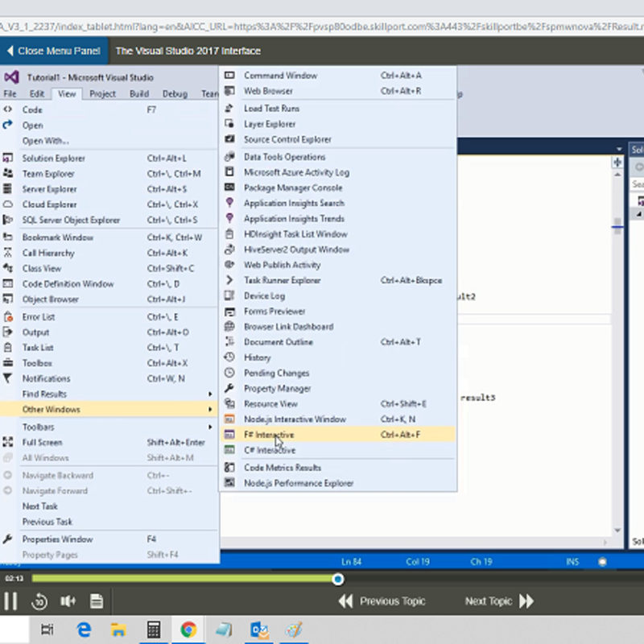Image resolution: width=644 pixels, height=644 pixels.
Task: Click the Team Explorer icon
Action: click(x=8, y=174)
